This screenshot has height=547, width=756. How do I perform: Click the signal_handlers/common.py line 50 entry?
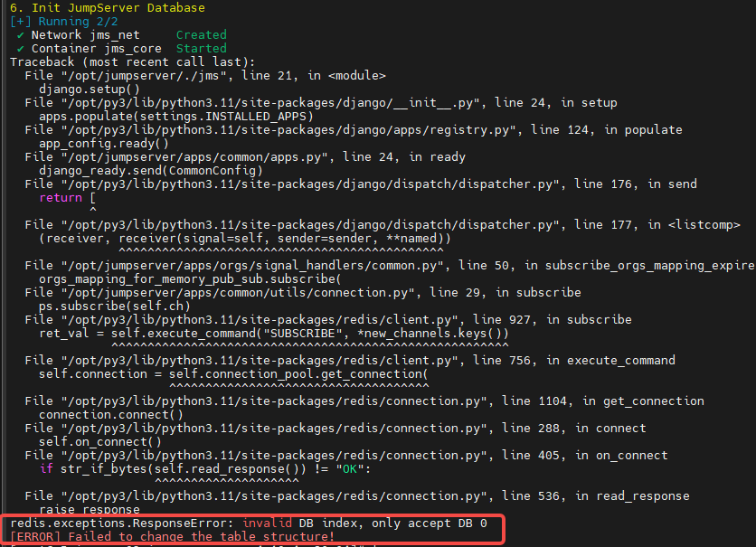[390, 265]
